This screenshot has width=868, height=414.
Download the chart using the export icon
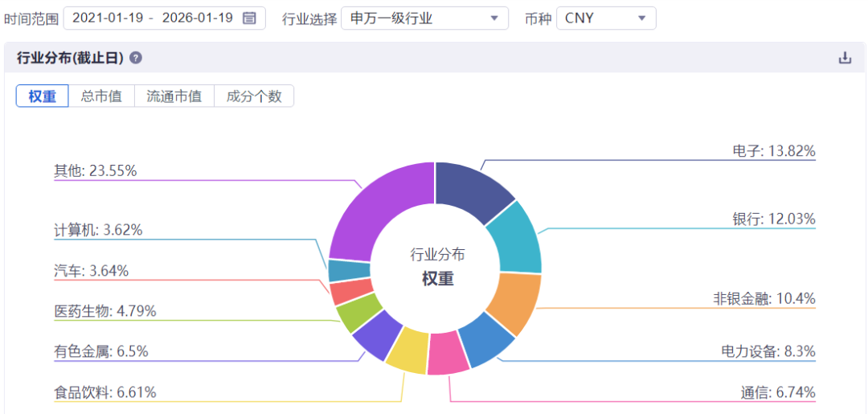[845, 58]
